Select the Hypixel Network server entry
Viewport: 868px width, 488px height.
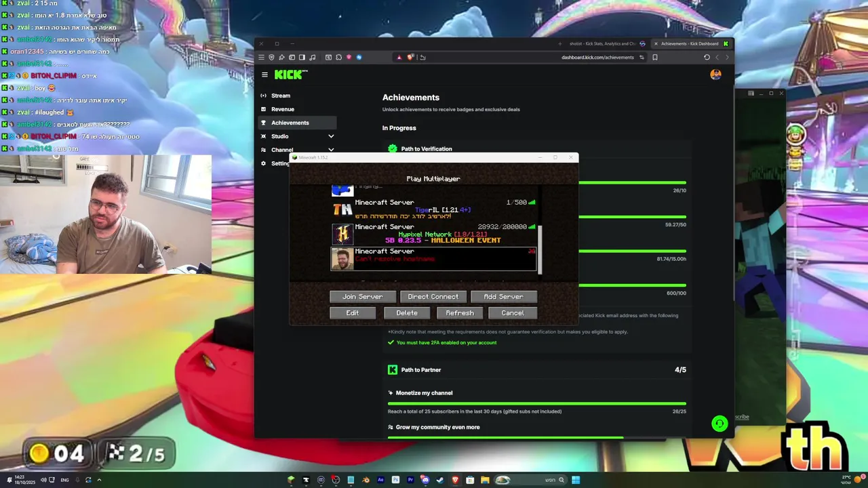pos(433,235)
